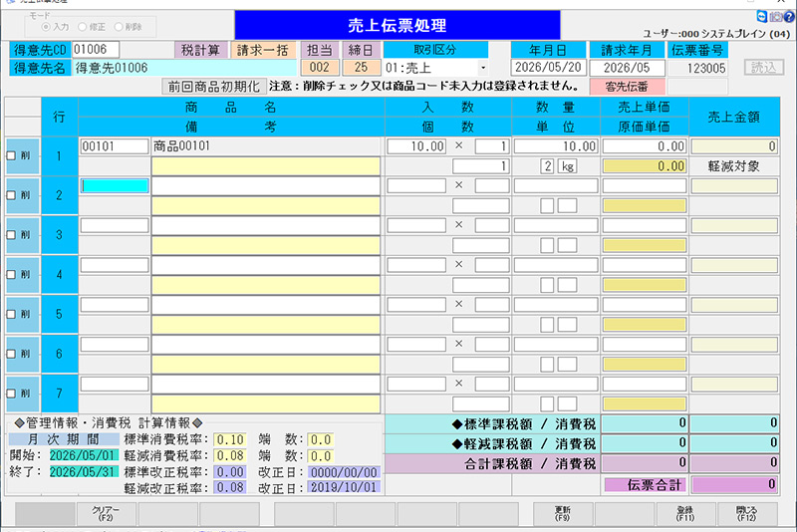This screenshot has height=532, width=797.
Task: Select the 修正 mode radio button
Action: point(82,27)
